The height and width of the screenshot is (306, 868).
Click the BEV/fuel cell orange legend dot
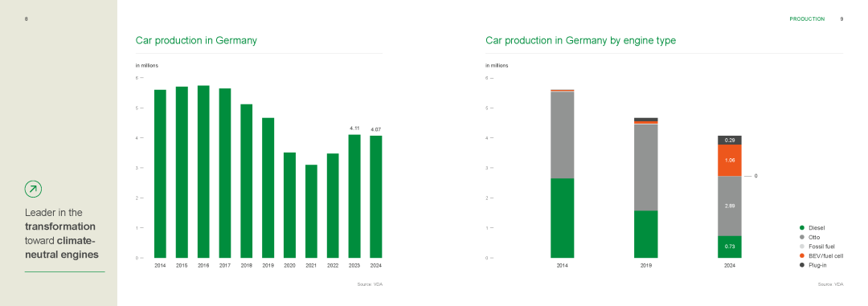(801, 255)
